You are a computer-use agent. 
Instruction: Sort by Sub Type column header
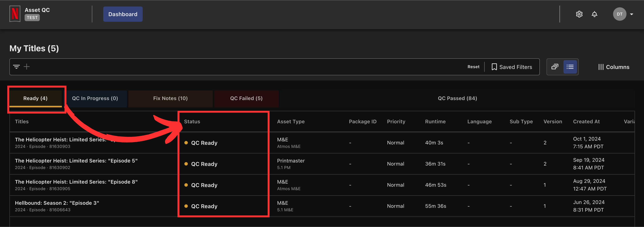click(x=521, y=122)
